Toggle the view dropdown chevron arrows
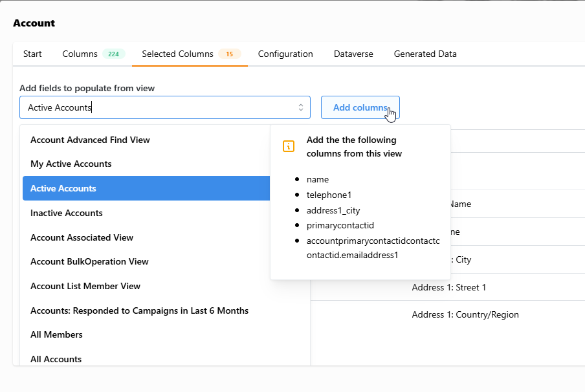This screenshot has height=392, width=585. (301, 107)
